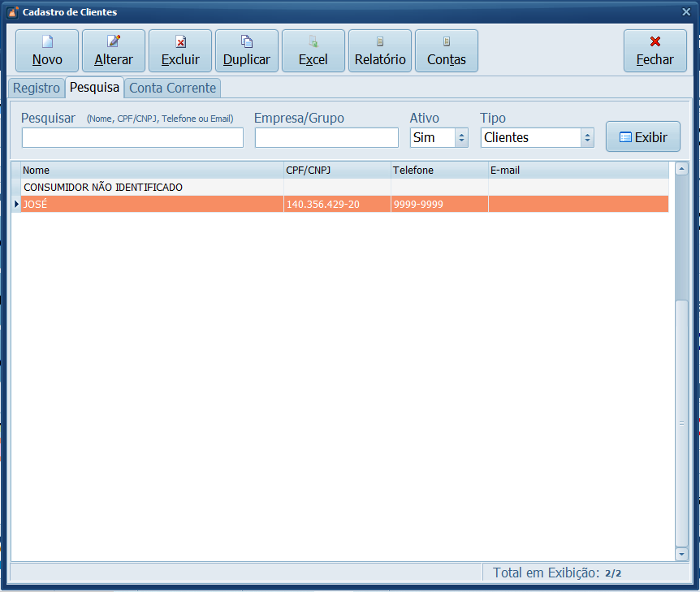Open the Conta Corrente tab
This screenshot has width=700, height=592.
[x=172, y=88]
